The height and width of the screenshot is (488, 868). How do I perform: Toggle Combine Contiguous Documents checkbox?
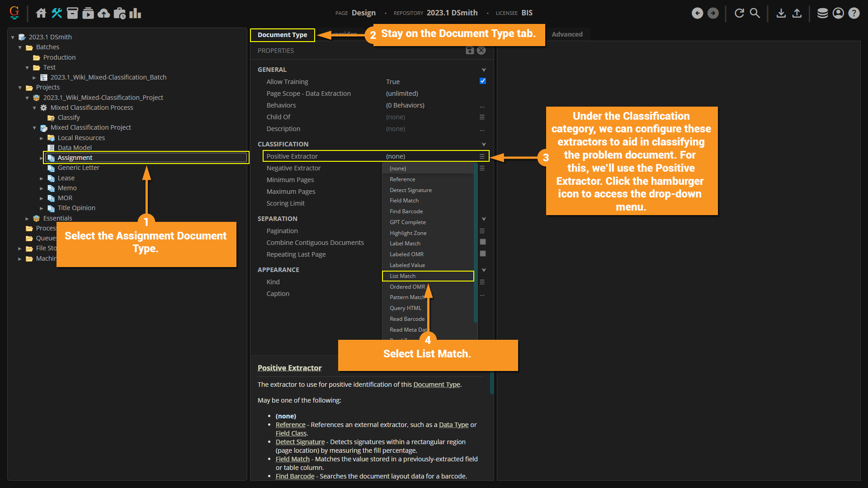click(x=482, y=242)
